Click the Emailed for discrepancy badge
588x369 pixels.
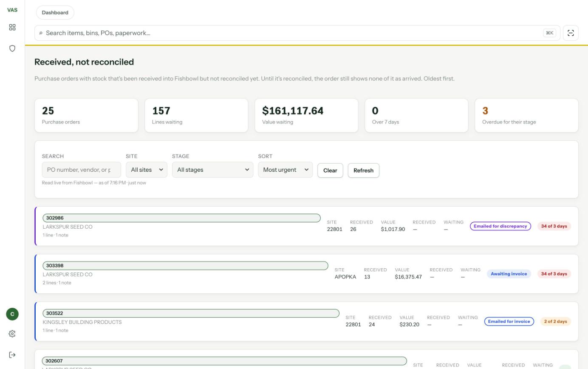[x=500, y=226]
